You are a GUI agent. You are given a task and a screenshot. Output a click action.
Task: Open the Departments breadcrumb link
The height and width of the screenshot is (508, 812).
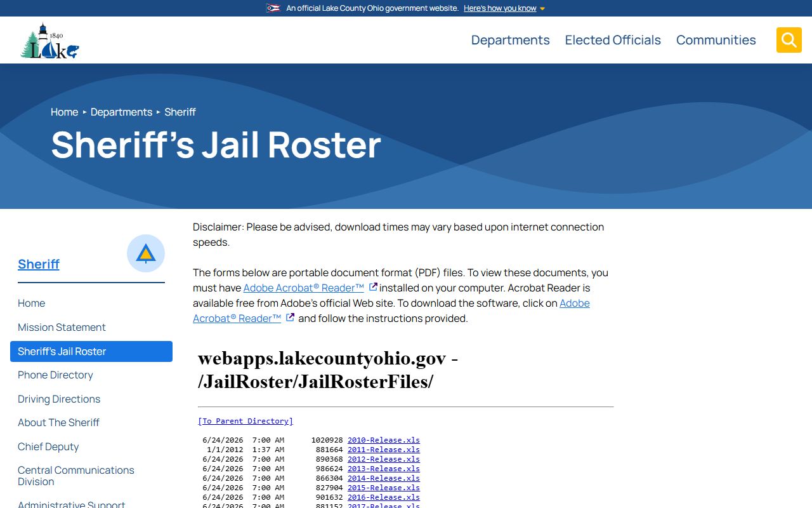(121, 112)
